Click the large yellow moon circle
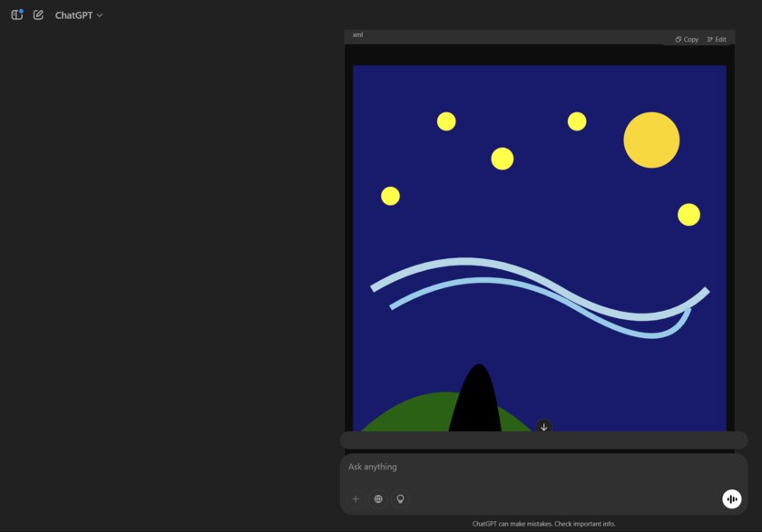 tap(651, 140)
